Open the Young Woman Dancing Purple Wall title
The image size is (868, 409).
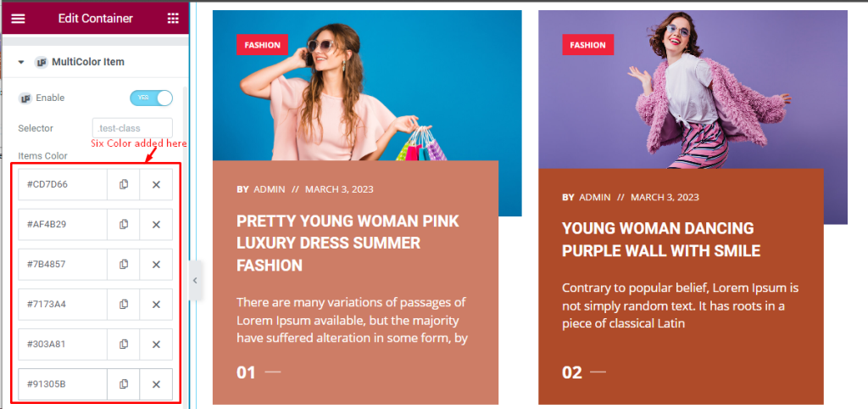pos(661,238)
